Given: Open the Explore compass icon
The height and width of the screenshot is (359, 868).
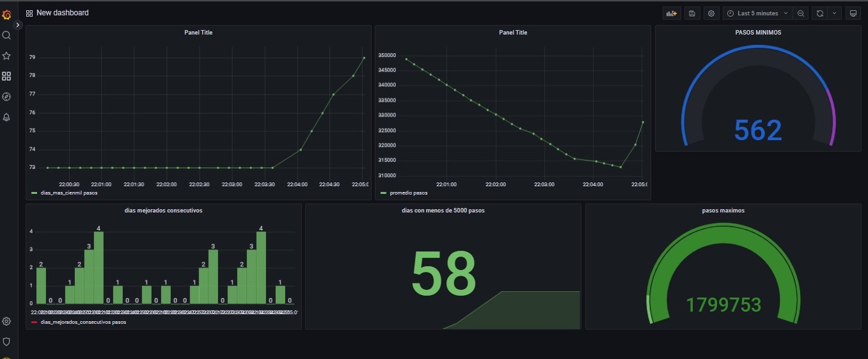Looking at the screenshot, I should click(6, 97).
